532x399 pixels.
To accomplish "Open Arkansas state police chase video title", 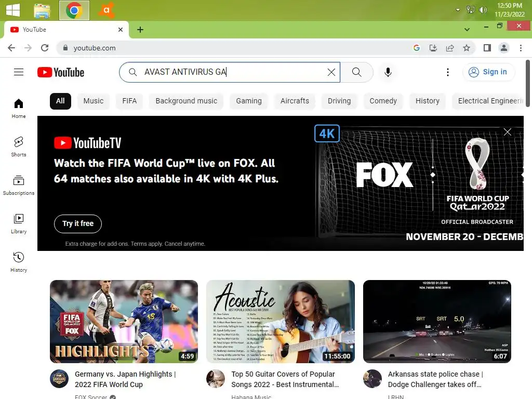I will click(435, 379).
